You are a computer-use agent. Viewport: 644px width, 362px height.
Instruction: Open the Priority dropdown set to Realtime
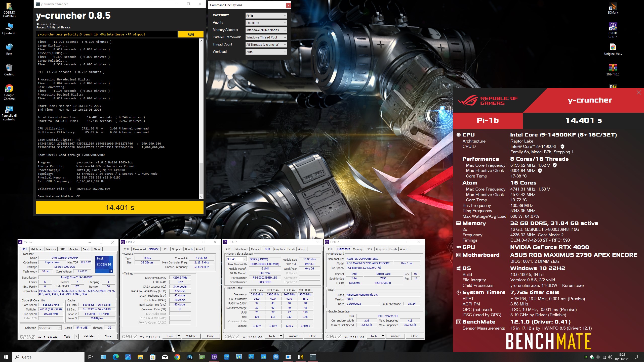[266, 23]
